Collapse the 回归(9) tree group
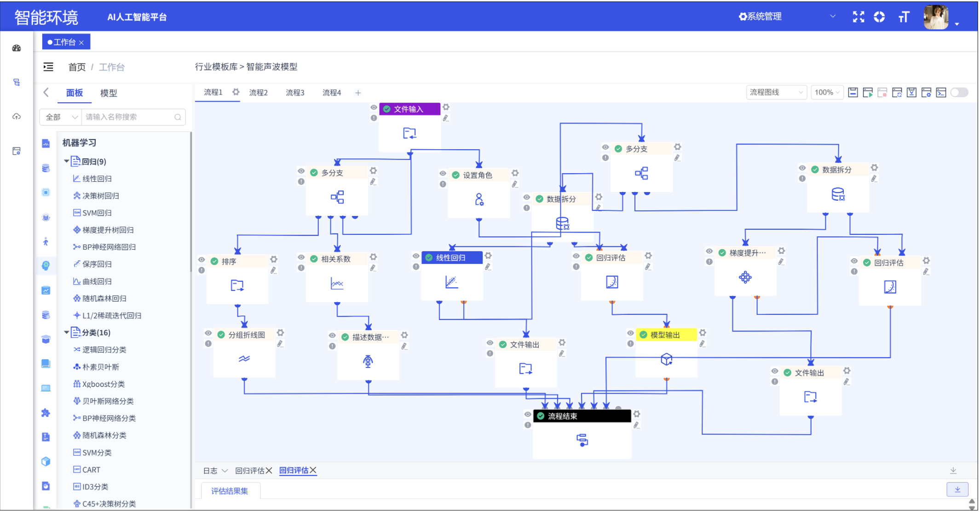980x512 pixels. click(x=66, y=161)
